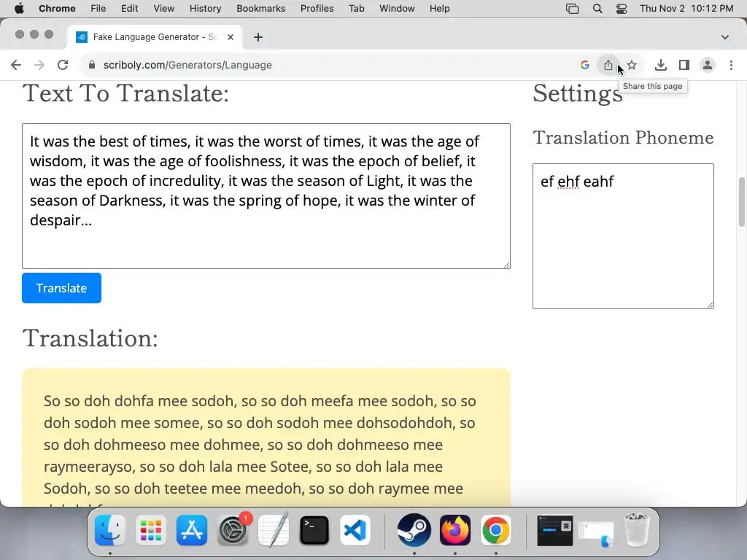
Task: Open TextEdit from the Dock
Action: click(274, 531)
